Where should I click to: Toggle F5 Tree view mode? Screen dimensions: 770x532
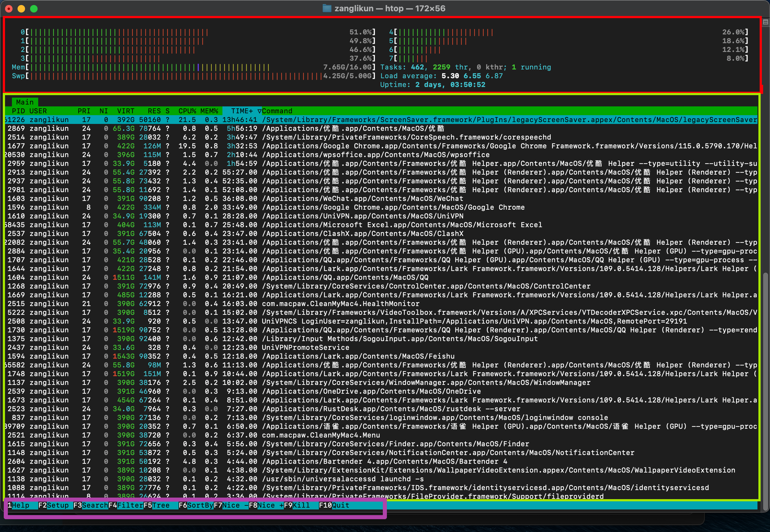pos(161,505)
